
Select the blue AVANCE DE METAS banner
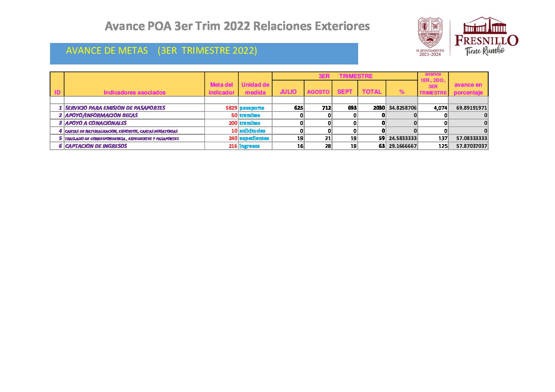click(x=204, y=53)
